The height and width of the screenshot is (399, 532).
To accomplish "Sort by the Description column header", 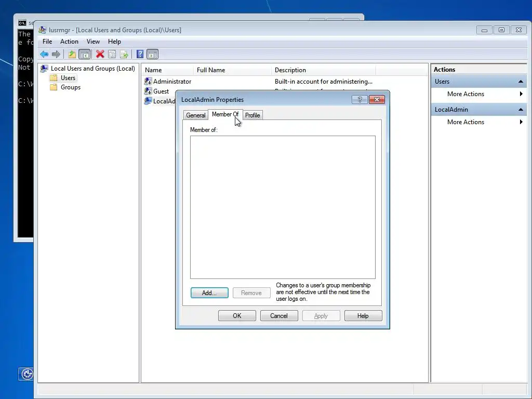I will click(x=323, y=70).
